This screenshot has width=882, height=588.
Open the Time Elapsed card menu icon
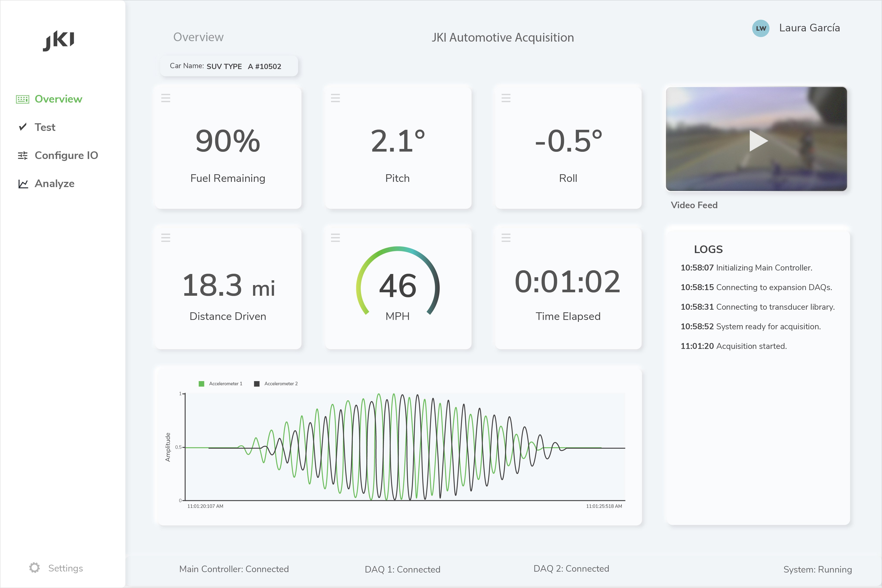506,238
